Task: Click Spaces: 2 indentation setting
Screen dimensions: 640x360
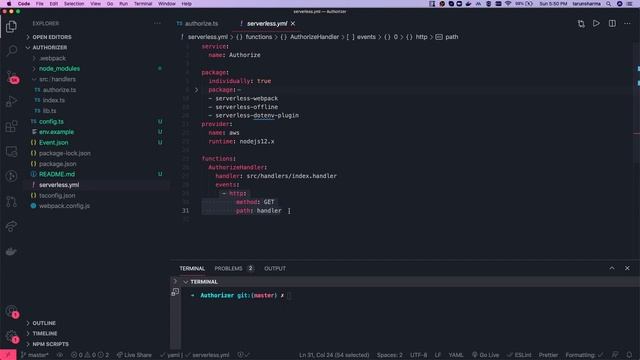Action: pos(389,355)
